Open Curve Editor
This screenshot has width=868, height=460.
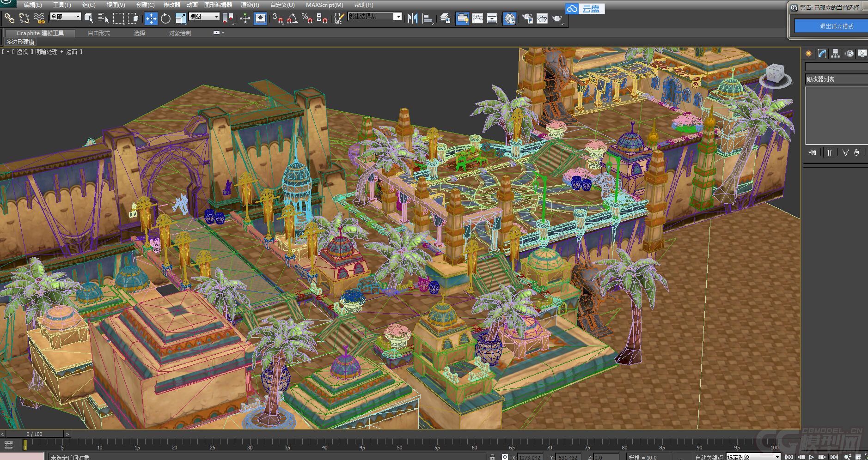click(x=477, y=18)
